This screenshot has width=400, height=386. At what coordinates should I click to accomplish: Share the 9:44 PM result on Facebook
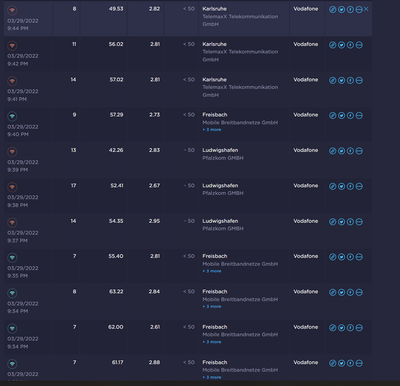click(x=350, y=10)
